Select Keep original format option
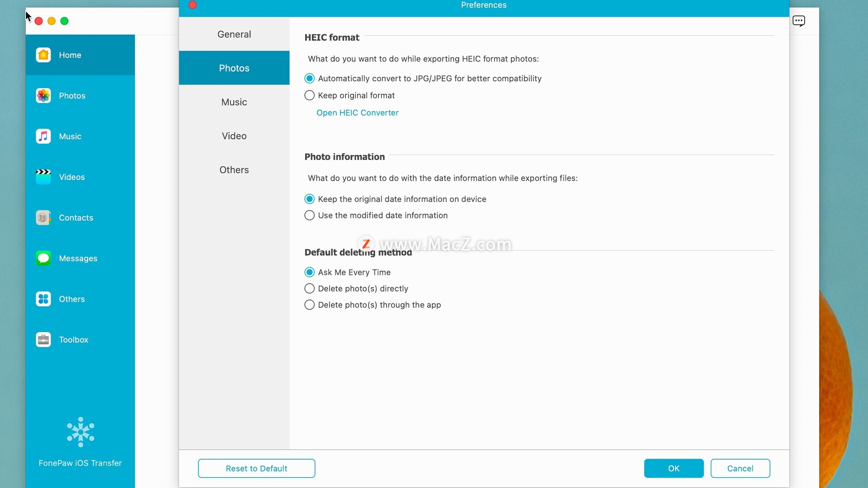This screenshot has width=868, height=488. coord(310,95)
